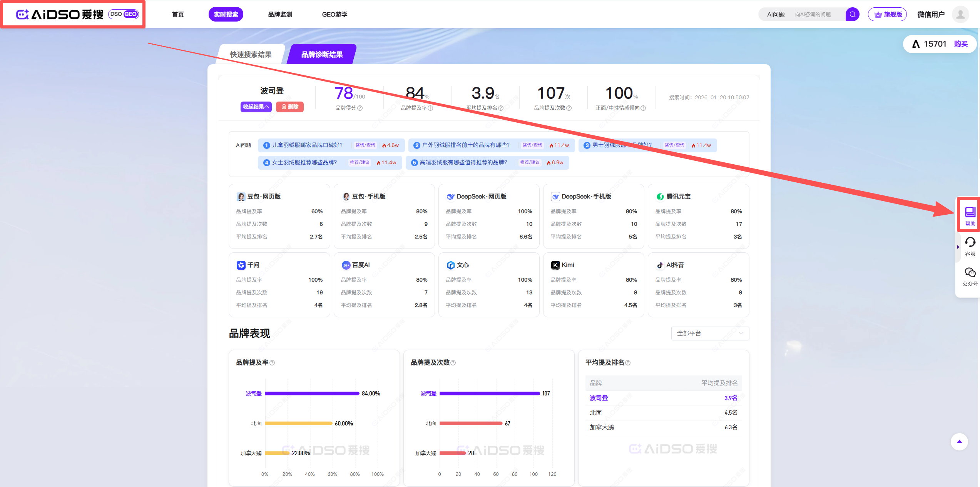Click the red 删除 button
Viewport: 980px width, 487px height.
290,107
